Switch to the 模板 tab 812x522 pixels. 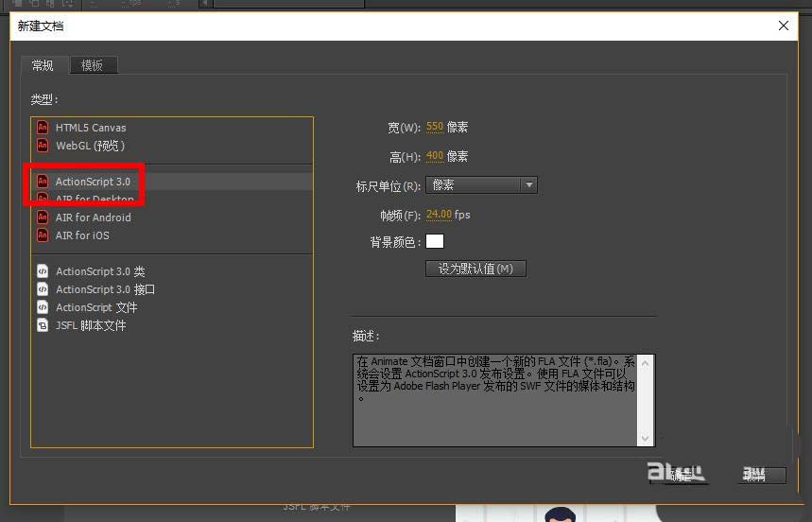(93, 65)
